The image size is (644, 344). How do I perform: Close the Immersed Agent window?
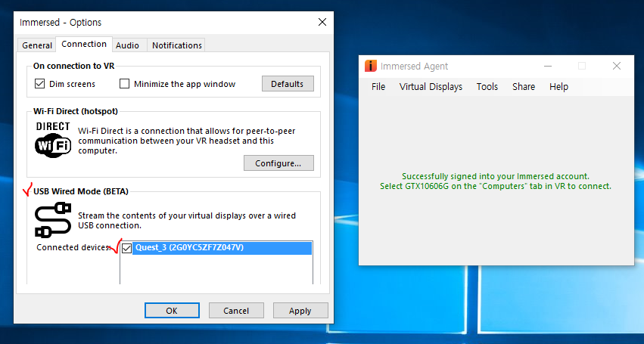(617, 66)
